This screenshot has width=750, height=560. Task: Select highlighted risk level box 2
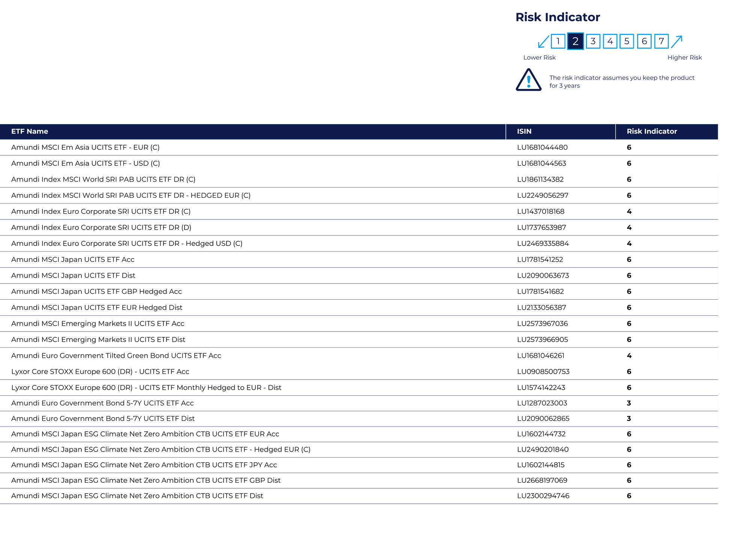[575, 41]
